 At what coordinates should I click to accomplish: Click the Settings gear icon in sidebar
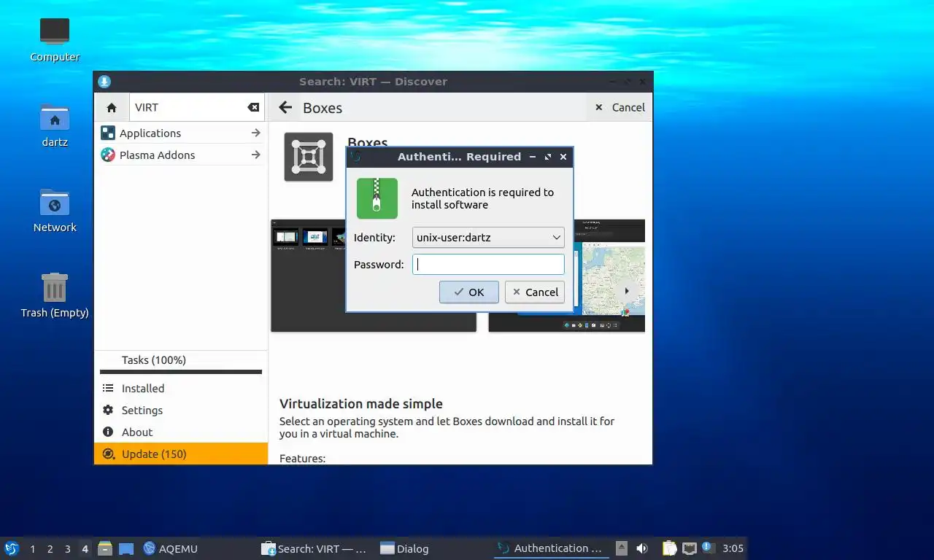tap(108, 410)
